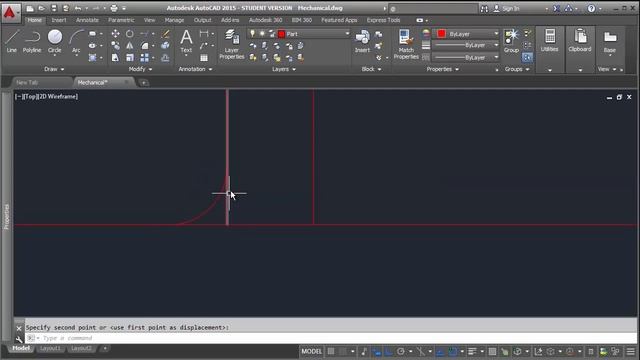
Task: Toggle grid display in status bar
Action: tap(331, 351)
